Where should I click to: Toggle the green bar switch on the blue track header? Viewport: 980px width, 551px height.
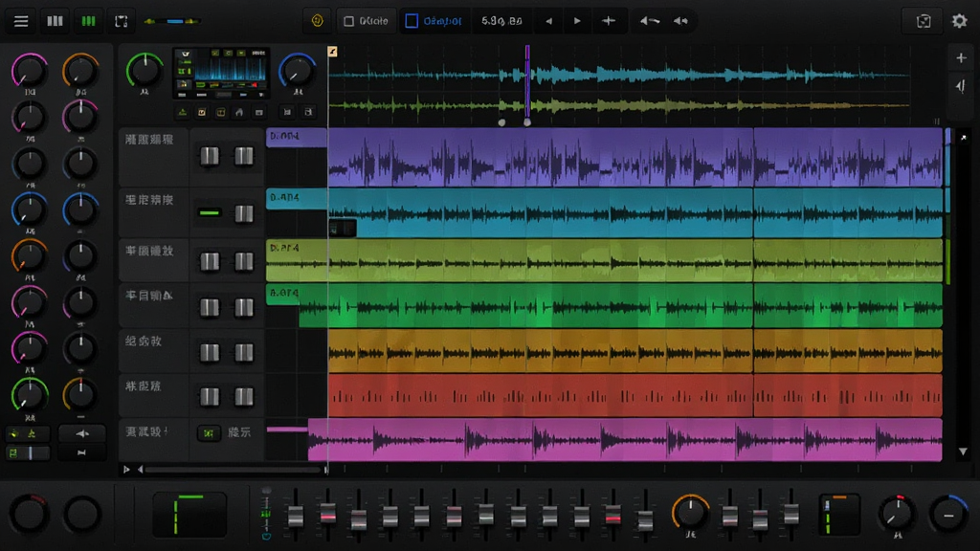pyautogui.click(x=210, y=213)
